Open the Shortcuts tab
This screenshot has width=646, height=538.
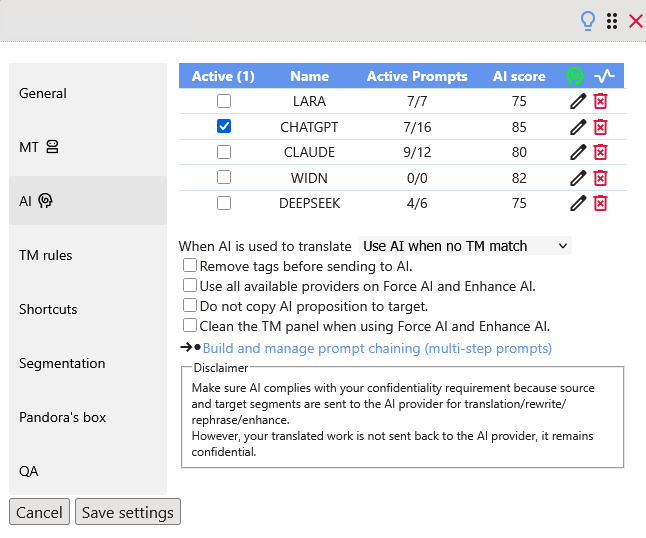(x=88, y=309)
